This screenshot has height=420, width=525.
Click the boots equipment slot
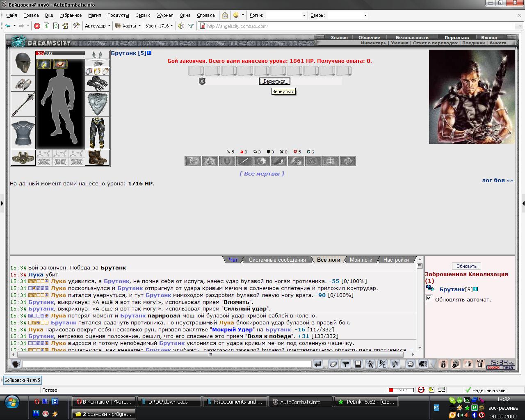click(97, 157)
